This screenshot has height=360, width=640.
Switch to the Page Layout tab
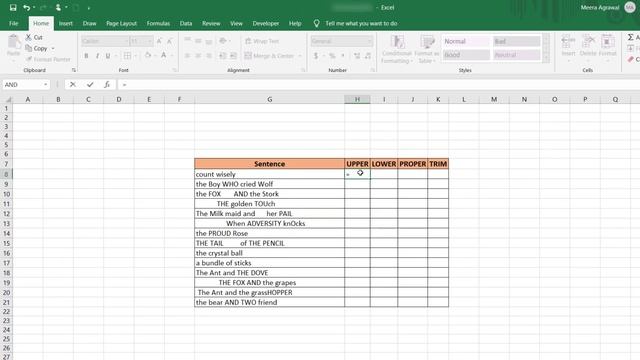point(121,23)
